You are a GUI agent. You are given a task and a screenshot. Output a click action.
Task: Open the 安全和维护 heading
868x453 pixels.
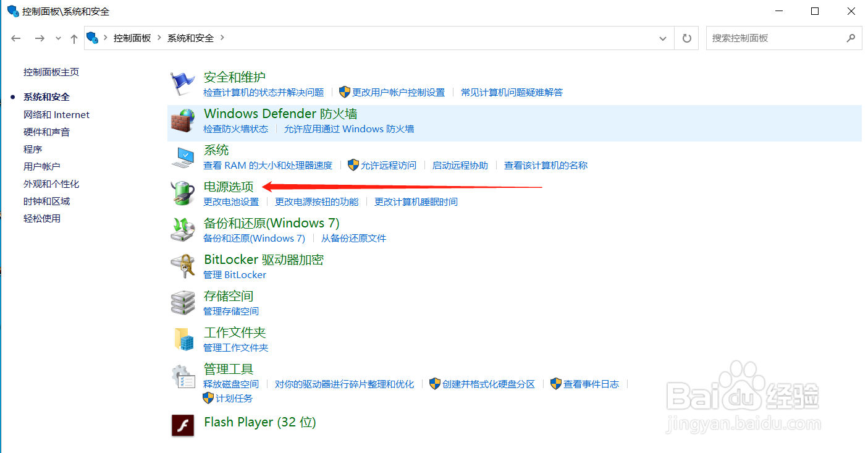coord(235,77)
